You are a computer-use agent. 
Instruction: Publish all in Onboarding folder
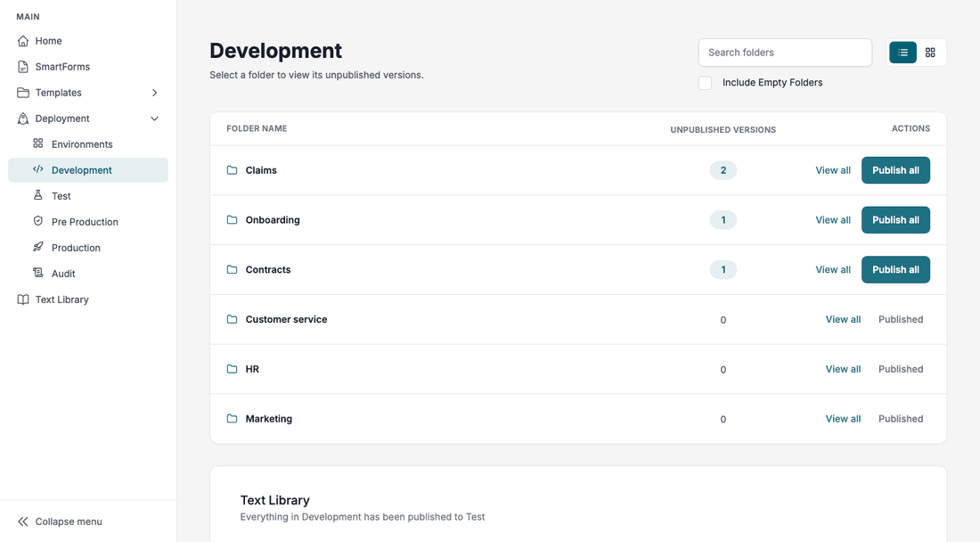click(895, 220)
